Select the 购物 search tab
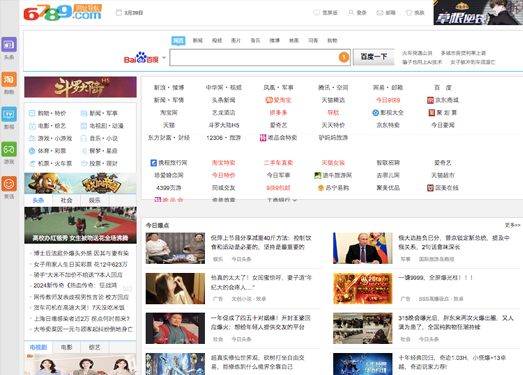The image size is (523, 375). (x=332, y=40)
